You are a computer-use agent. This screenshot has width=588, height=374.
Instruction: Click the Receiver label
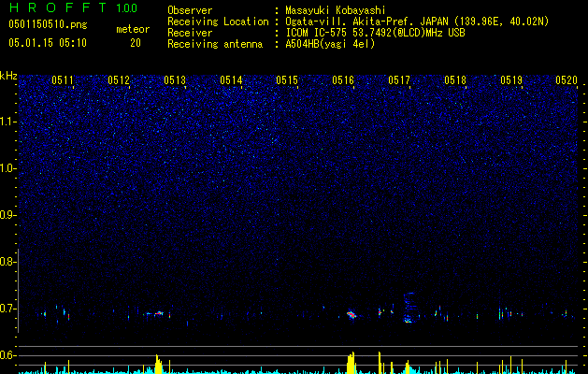190,33
